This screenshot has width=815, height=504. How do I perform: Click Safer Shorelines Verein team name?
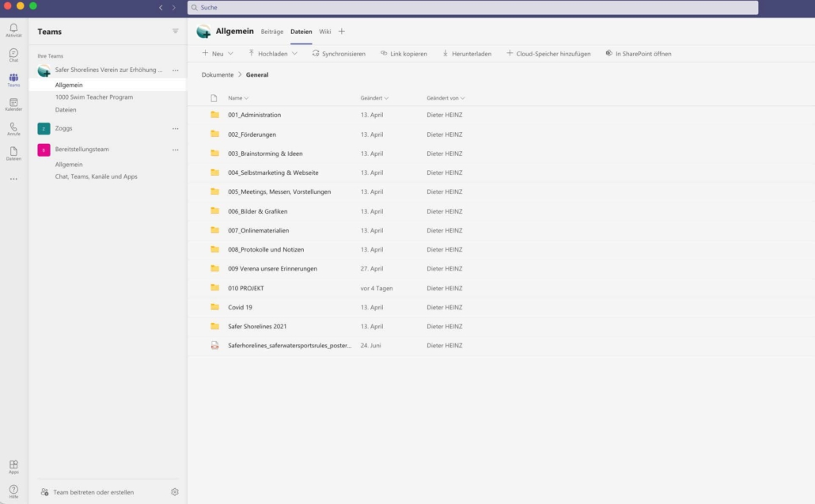pyautogui.click(x=108, y=70)
